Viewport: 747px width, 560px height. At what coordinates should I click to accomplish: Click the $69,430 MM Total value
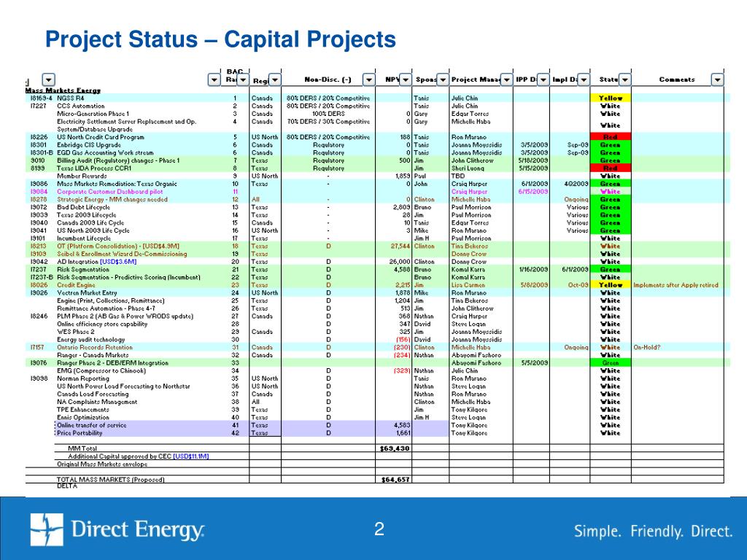395,448
